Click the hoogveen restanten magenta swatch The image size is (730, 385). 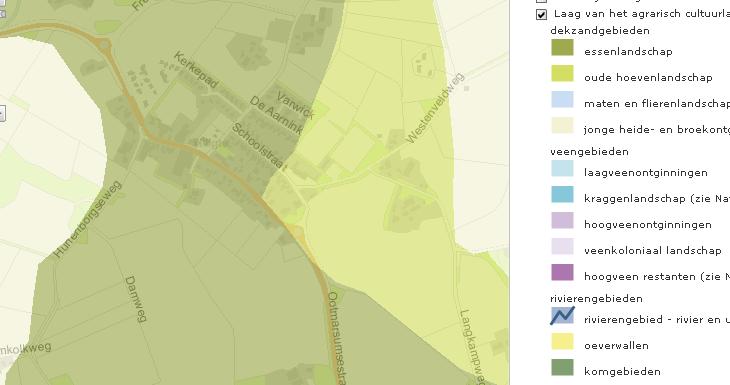coord(562,273)
